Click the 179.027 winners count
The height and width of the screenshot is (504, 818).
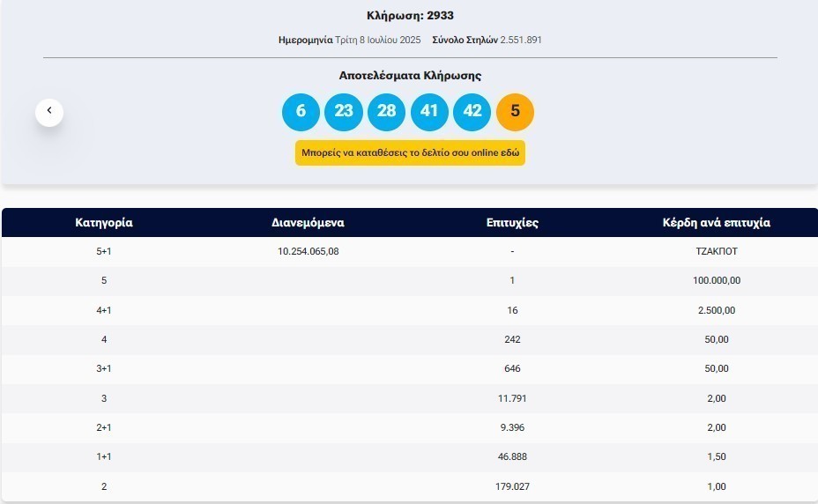[x=512, y=486]
